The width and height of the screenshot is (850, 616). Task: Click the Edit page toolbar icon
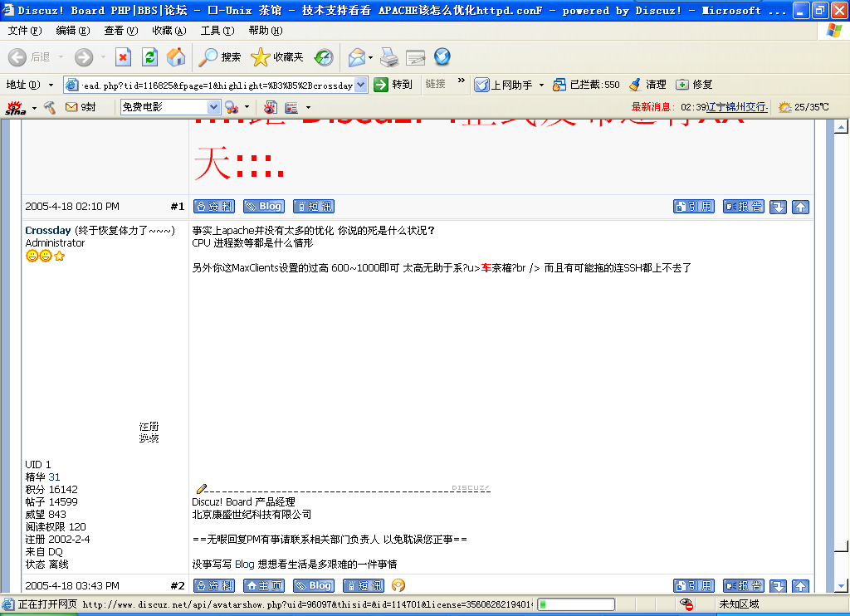click(416, 57)
